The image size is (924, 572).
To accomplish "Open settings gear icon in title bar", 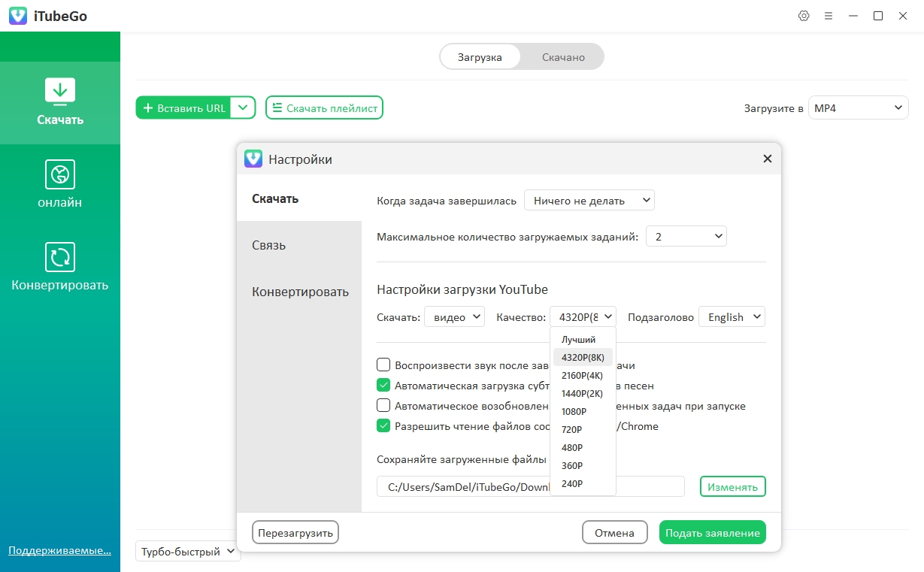I will [804, 16].
